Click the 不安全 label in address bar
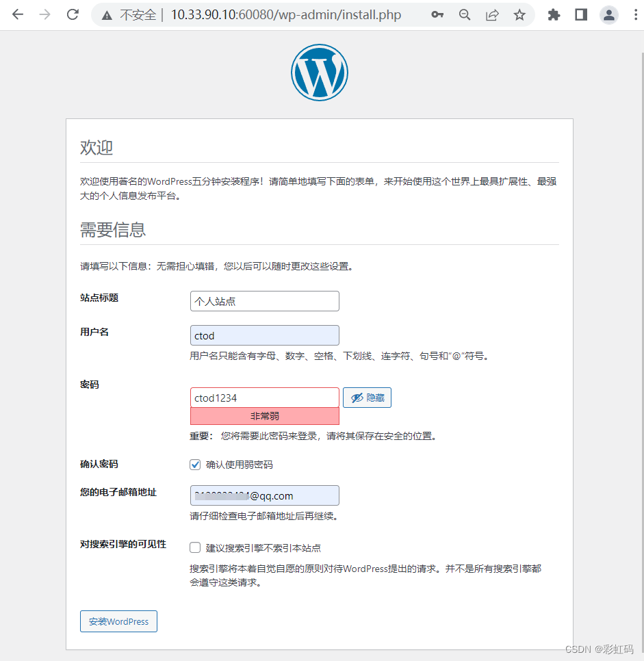This screenshot has width=644, height=661. coord(138,15)
